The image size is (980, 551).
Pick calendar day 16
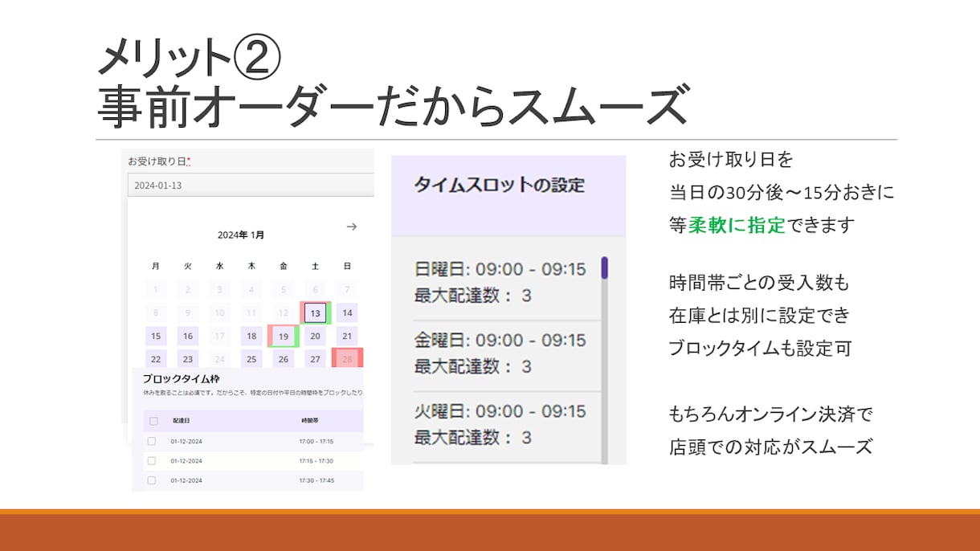pyautogui.click(x=187, y=337)
